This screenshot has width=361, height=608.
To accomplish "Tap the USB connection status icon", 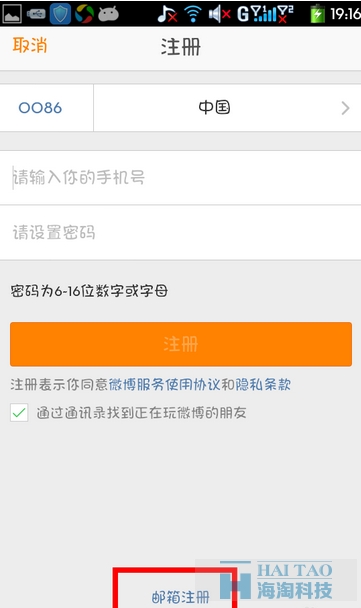I will (36, 14).
